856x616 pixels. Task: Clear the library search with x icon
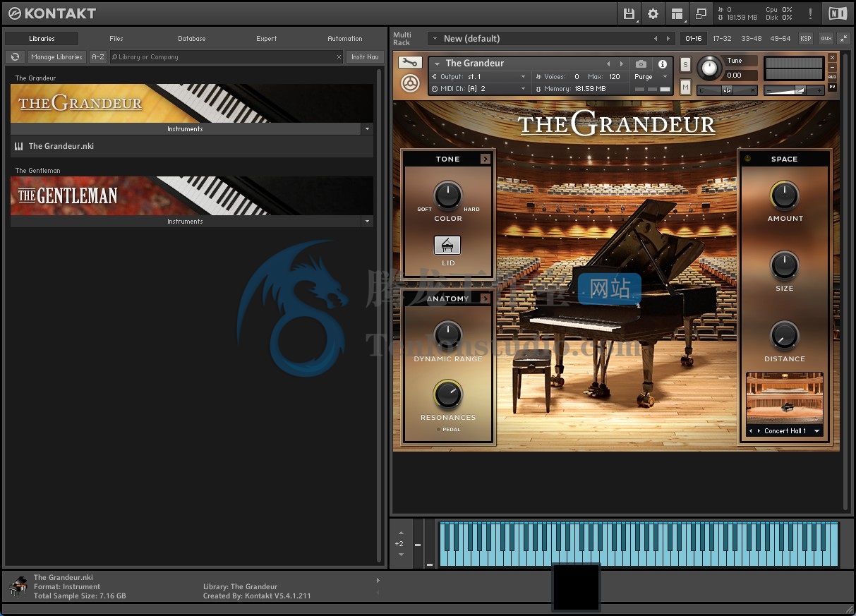click(x=339, y=57)
